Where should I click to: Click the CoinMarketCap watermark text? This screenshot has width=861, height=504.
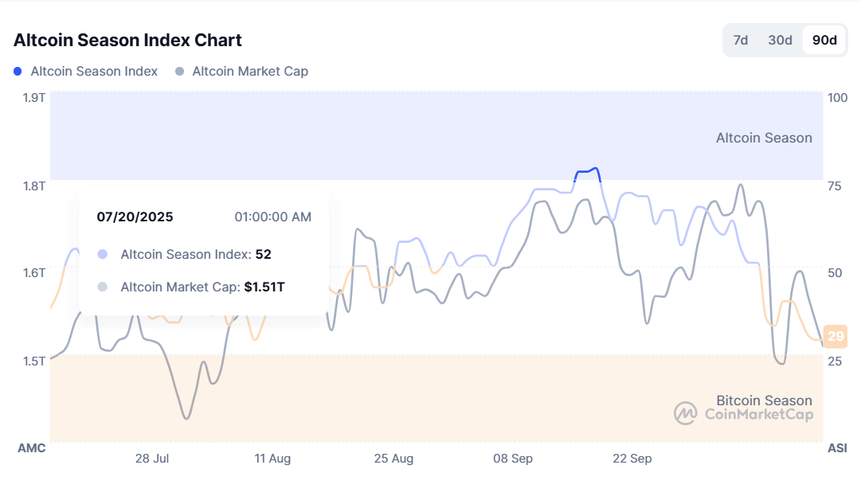pyautogui.click(x=758, y=414)
